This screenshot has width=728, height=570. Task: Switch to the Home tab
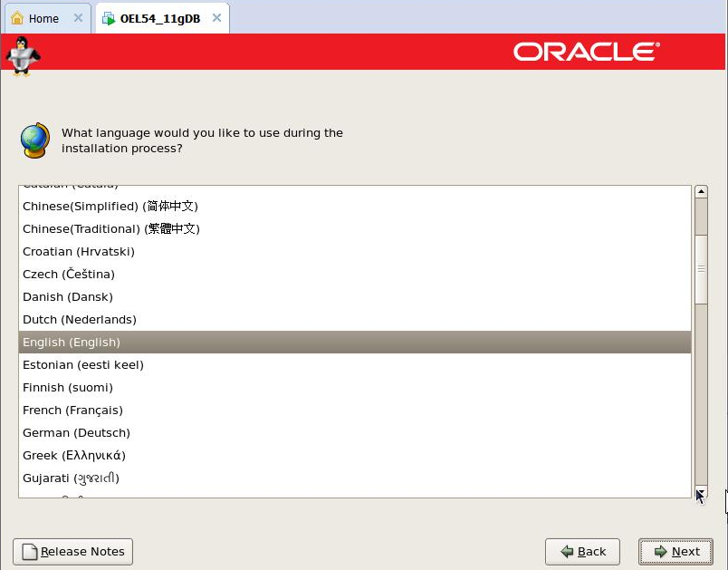point(47,19)
